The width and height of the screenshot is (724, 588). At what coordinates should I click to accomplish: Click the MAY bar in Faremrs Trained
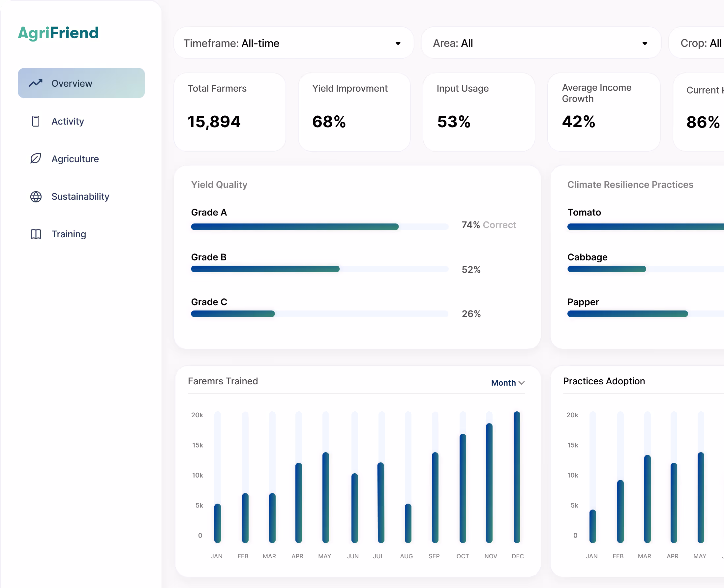325,498
